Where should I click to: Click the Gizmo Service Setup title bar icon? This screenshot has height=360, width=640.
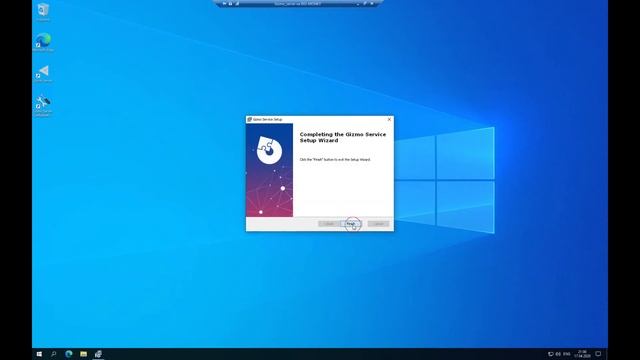click(249, 119)
